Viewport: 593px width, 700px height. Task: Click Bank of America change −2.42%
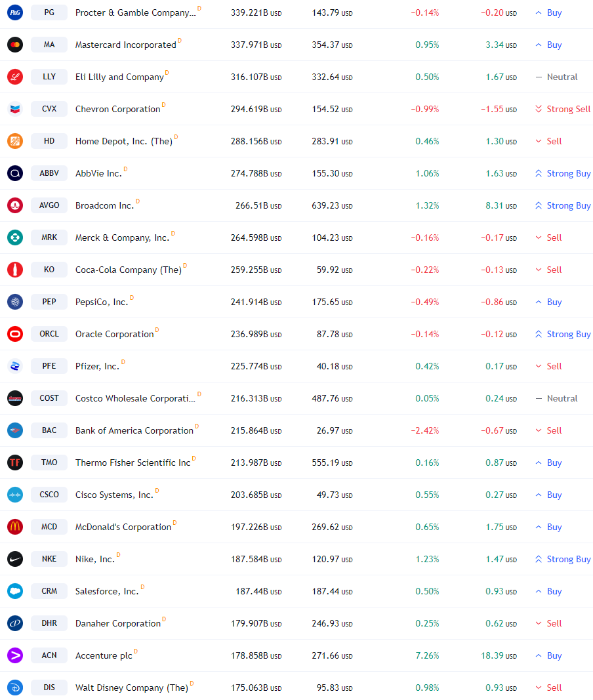tap(425, 431)
